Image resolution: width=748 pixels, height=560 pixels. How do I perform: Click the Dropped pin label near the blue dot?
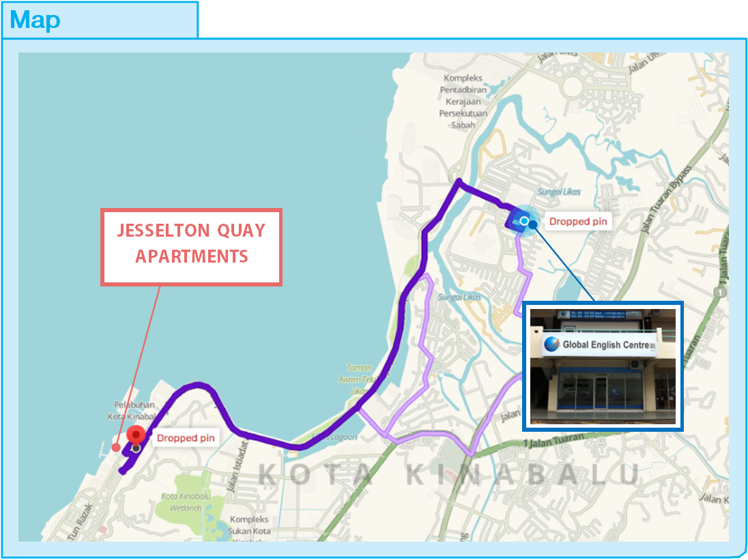[x=577, y=221]
